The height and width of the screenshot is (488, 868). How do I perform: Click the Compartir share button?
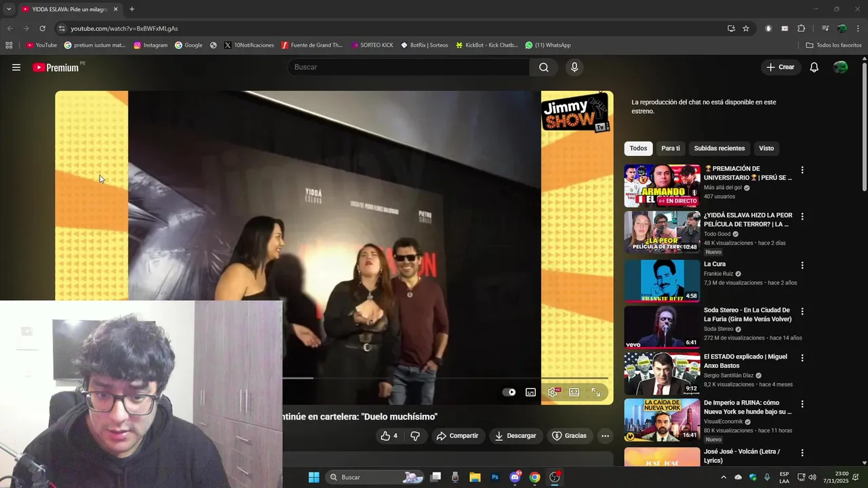pos(457,436)
